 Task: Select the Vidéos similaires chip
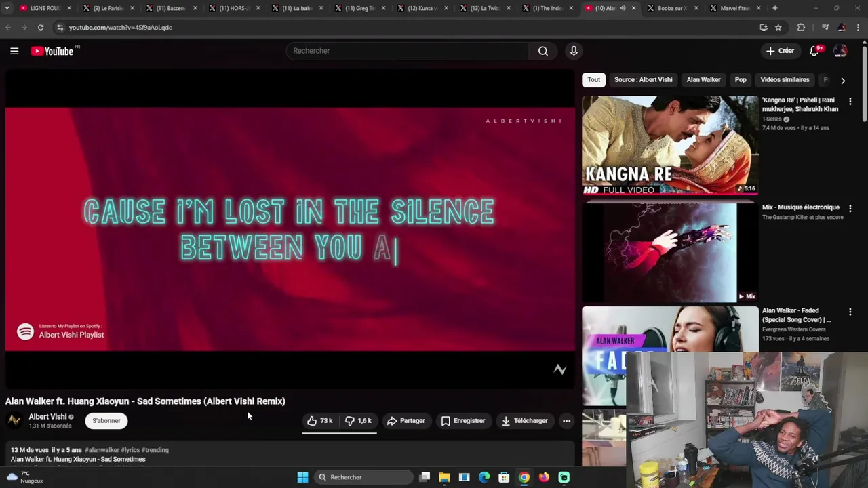pyautogui.click(x=785, y=80)
